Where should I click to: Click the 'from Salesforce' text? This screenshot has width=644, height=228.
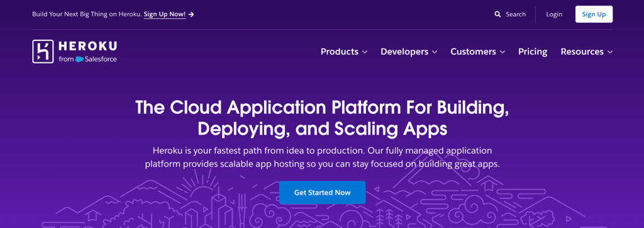click(87, 59)
